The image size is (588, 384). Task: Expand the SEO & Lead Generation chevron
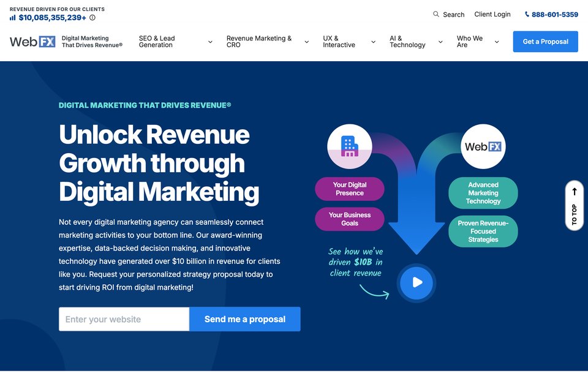pyautogui.click(x=210, y=42)
